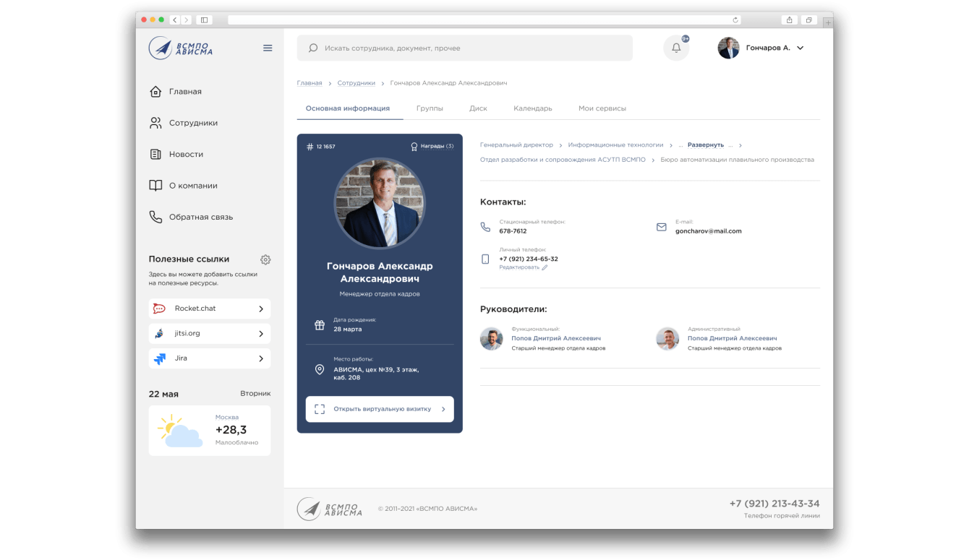This screenshot has height=560, width=969.
Task: Click the ВСМПО АВИСМА logo in the sidebar
Action: point(181,48)
